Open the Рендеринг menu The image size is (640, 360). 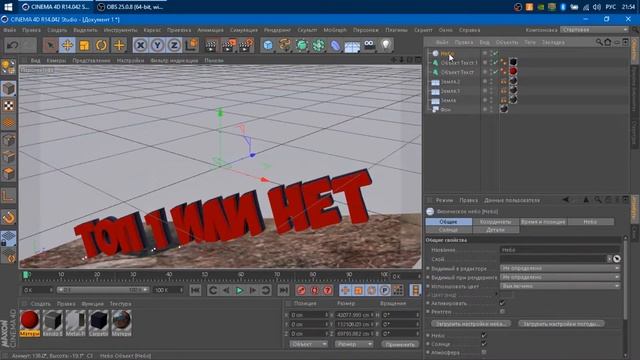(277, 30)
